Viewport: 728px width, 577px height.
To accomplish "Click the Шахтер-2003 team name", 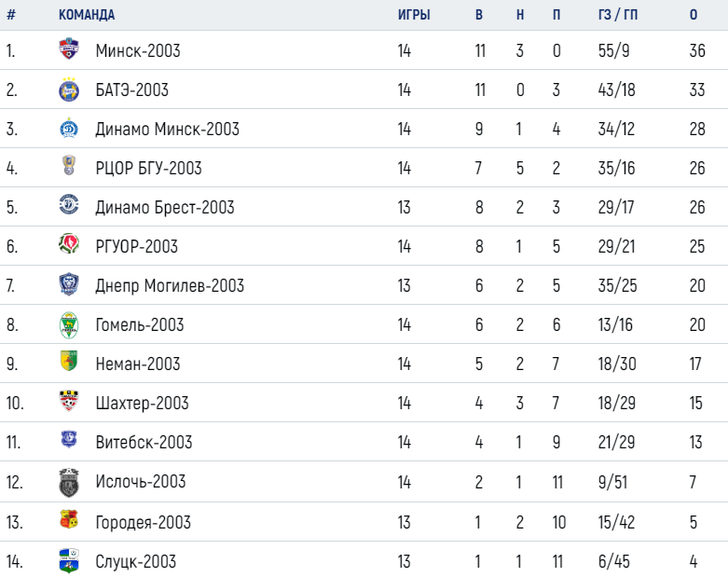I will (x=142, y=404).
